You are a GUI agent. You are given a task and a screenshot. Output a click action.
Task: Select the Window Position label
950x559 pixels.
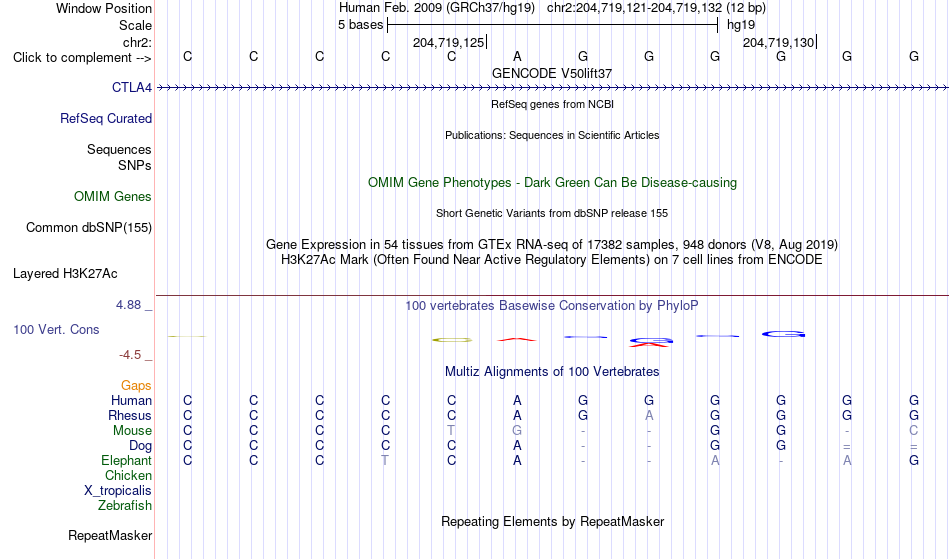pos(104,8)
